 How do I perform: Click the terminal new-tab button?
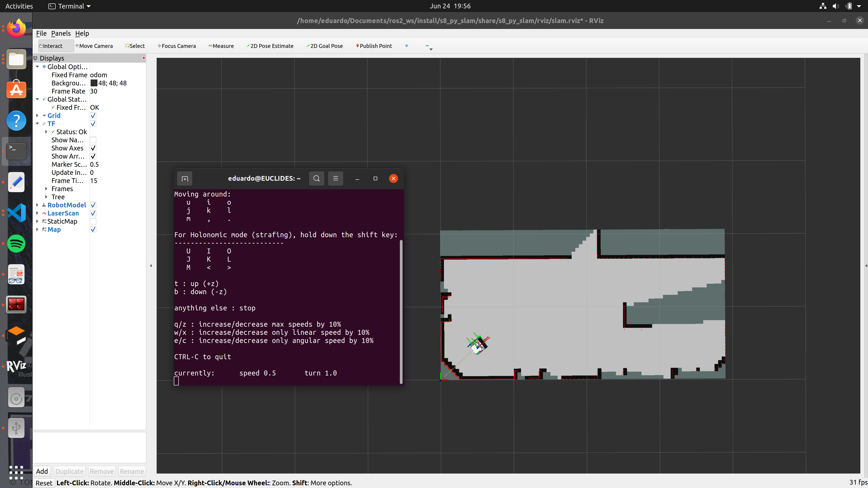click(x=185, y=178)
